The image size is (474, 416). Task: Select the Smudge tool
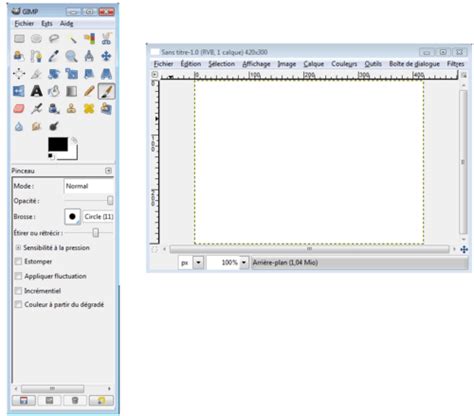[x=36, y=126]
